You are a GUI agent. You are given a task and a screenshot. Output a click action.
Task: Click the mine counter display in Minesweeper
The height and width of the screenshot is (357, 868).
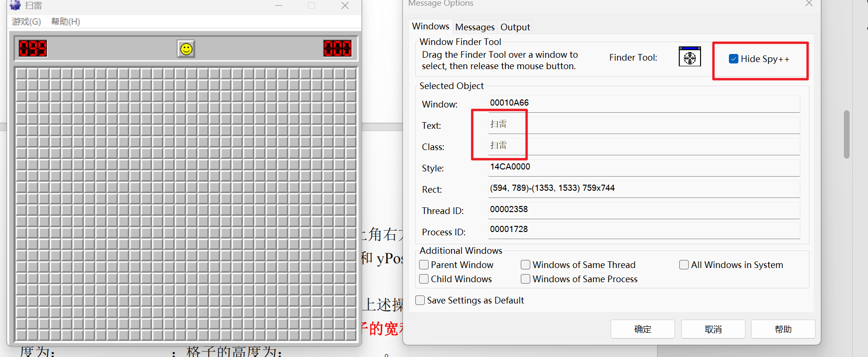coord(33,48)
